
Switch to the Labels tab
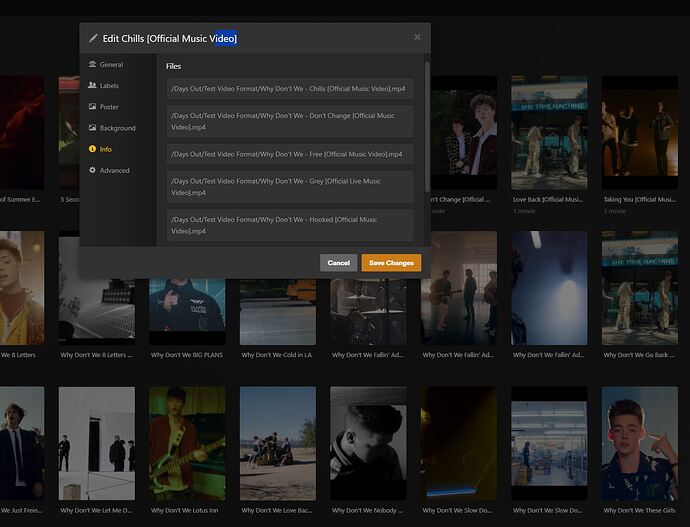point(109,86)
